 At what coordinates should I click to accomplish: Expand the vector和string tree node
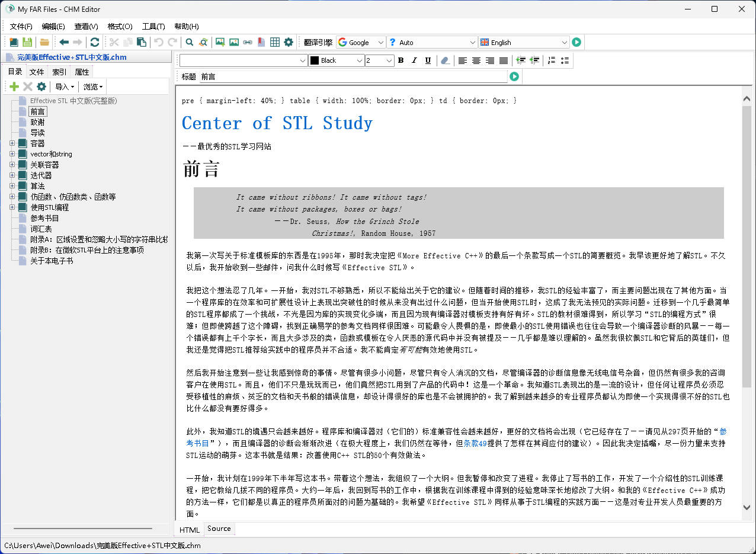click(x=12, y=154)
